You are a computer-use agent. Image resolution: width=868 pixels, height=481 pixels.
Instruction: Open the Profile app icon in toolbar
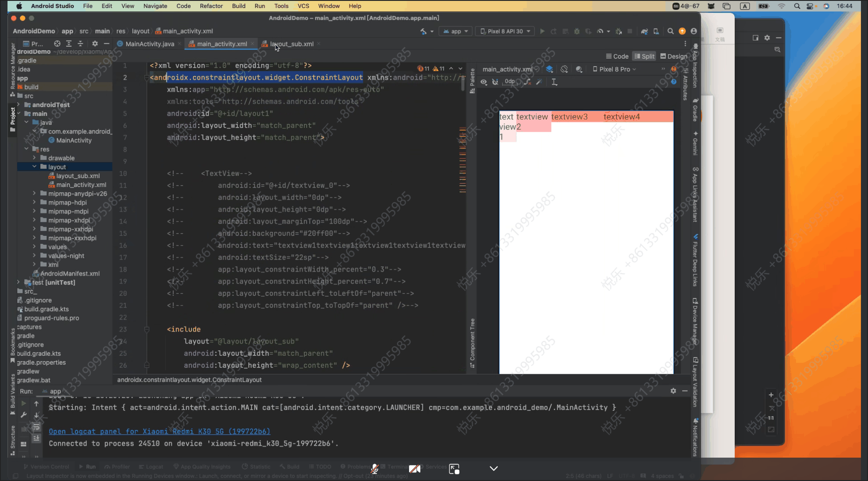pyautogui.click(x=600, y=31)
